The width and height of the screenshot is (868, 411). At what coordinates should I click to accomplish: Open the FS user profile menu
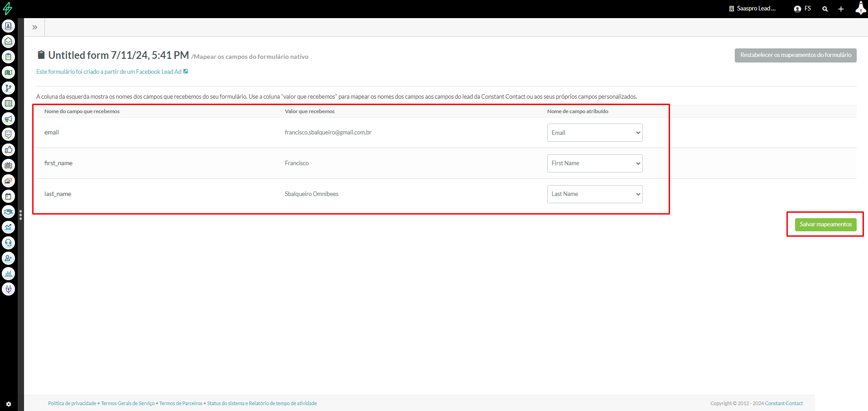(x=802, y=9)
